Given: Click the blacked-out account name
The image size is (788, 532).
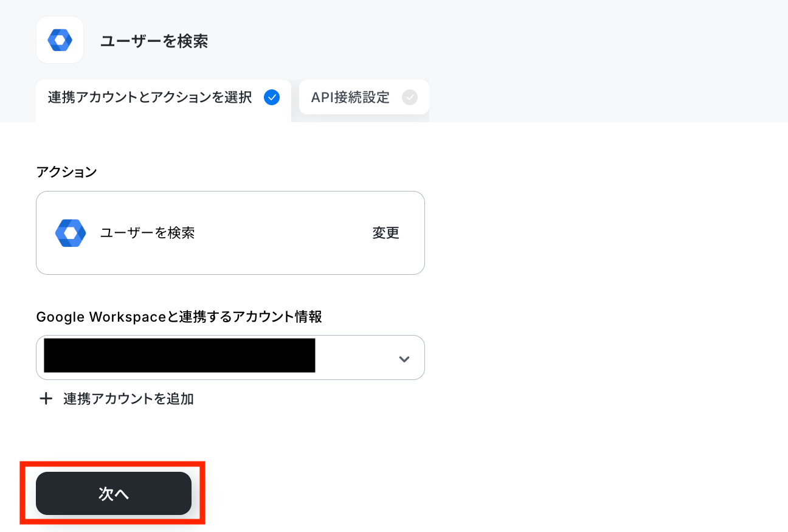Looking at the screenshot, I should point(179,355).
